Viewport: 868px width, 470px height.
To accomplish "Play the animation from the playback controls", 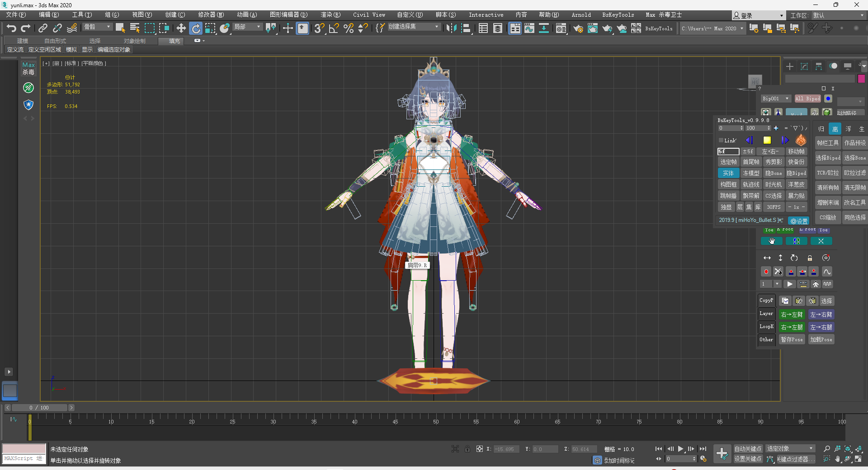I will tap(680, 449).
